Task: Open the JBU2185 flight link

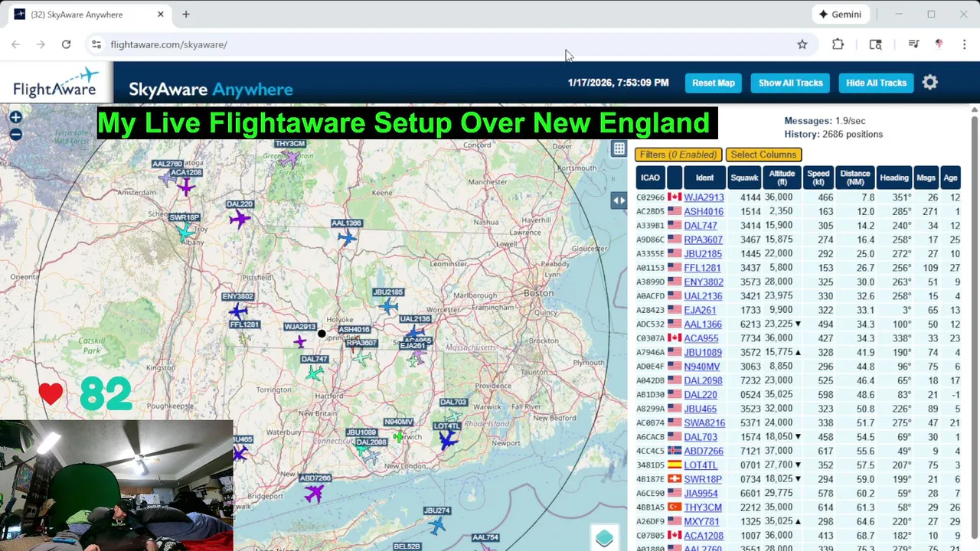Action: pos(703,254)
